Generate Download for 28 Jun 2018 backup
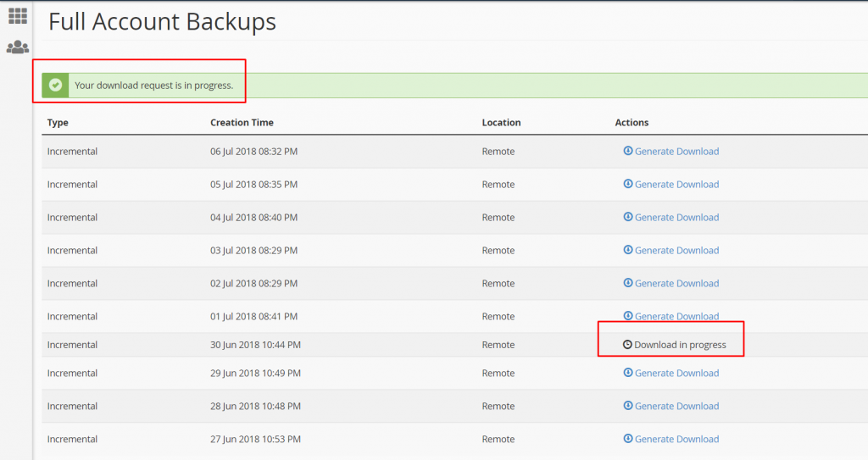This screenshot has height=460, width=868. click(676, 407)
